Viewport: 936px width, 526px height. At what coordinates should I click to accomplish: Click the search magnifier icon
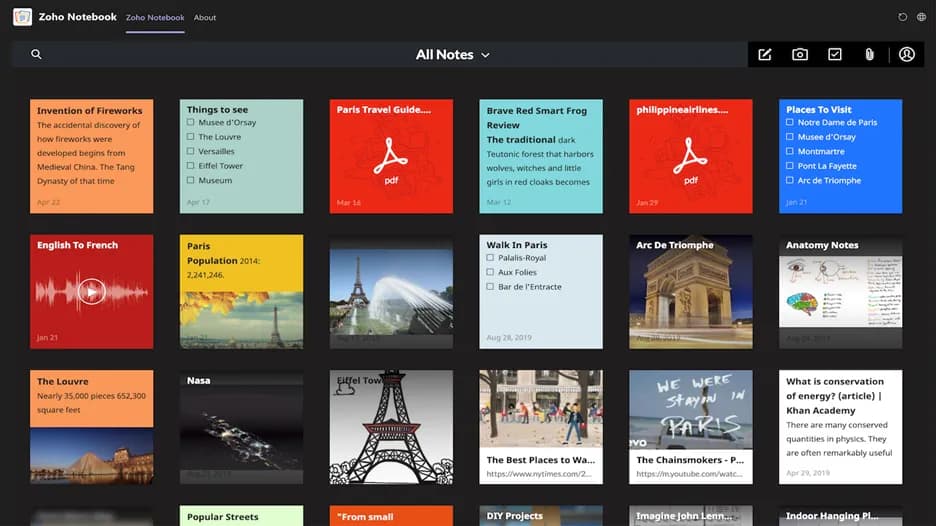coord(36,54)
